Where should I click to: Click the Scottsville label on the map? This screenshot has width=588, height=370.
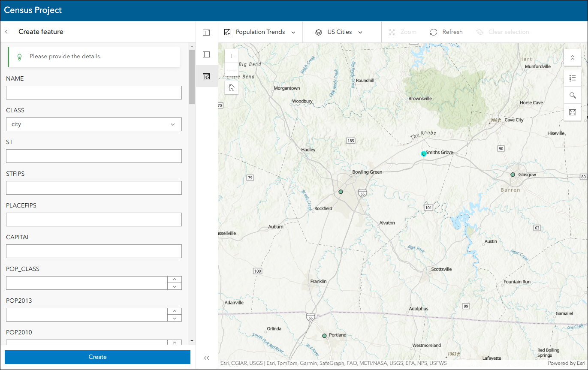click(x=441, y=269)
